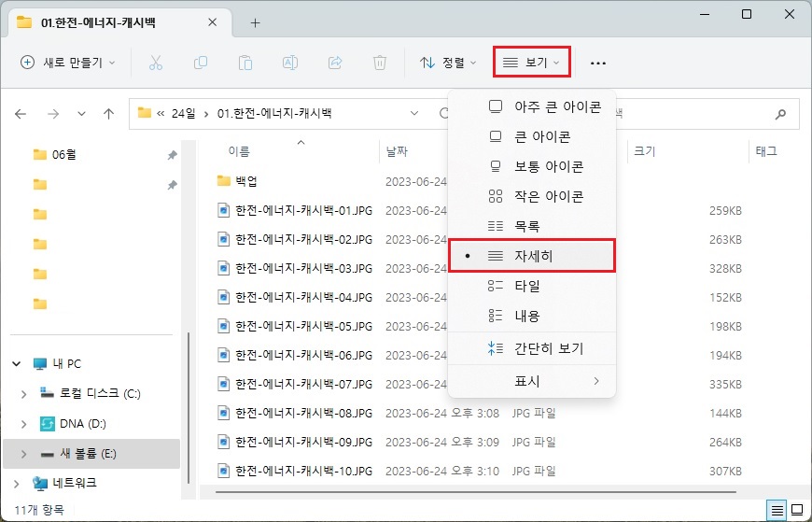Click the search magnifier icon
812x522 pixels.
pos(780,114)
